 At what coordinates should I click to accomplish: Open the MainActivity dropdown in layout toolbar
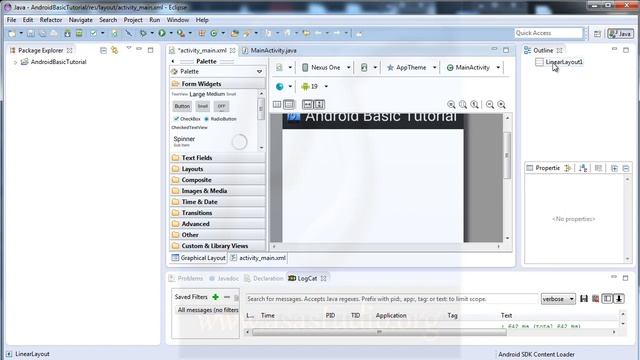click(x=498, y=68)
